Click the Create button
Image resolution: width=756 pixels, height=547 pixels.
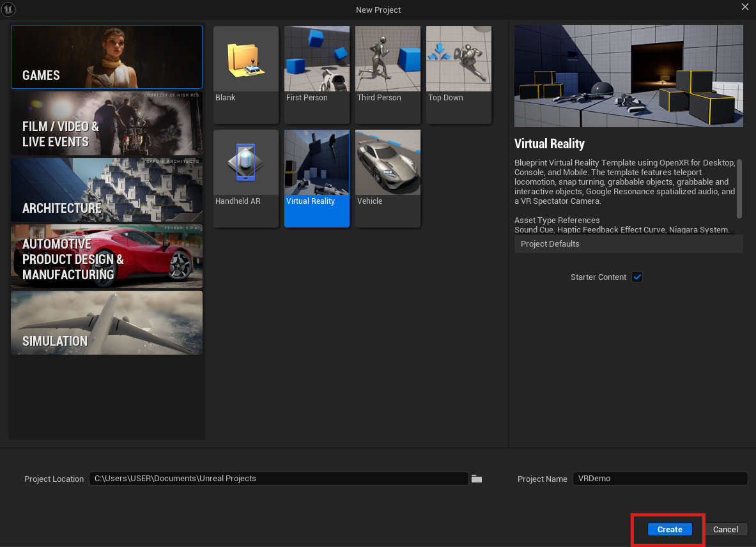pyautogui.click(x=670, y=529)
